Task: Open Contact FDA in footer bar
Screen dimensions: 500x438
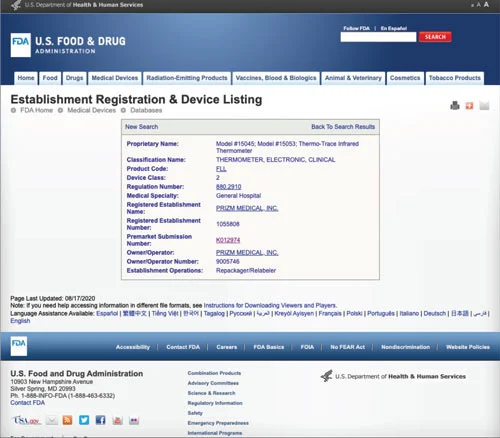Action: click(183, 347)
